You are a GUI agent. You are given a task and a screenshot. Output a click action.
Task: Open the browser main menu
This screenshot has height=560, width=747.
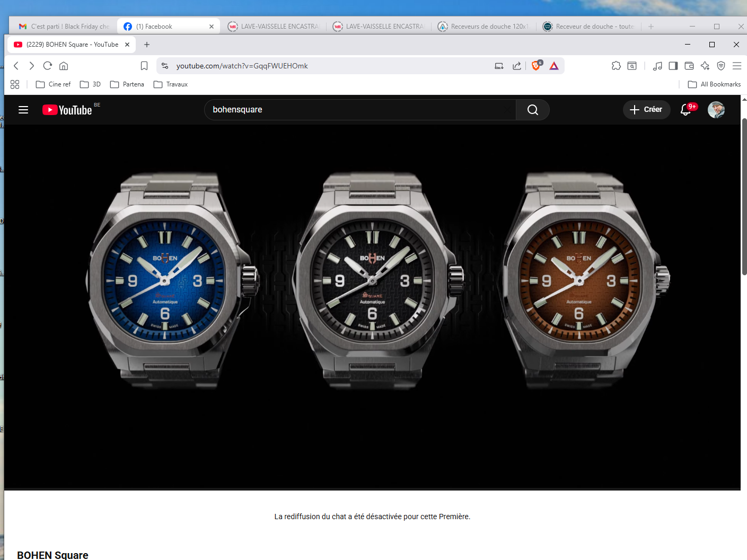tap(737, 66)
